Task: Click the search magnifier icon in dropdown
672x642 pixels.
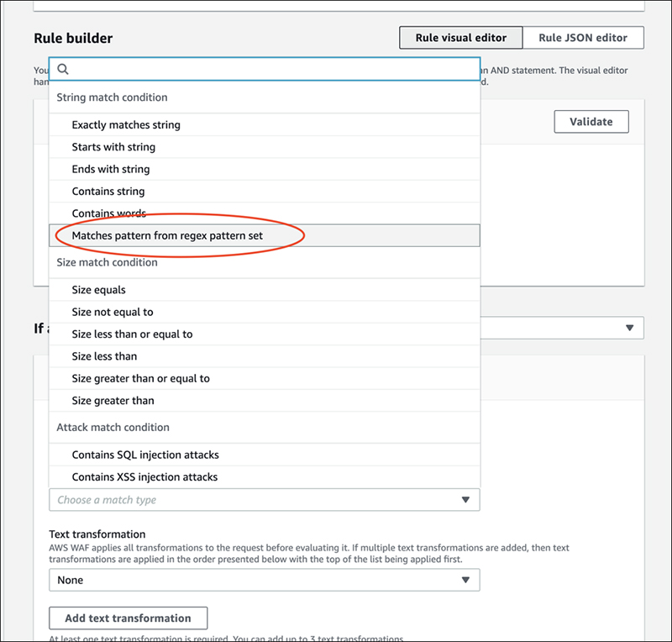Action: [x=63, y=70]
